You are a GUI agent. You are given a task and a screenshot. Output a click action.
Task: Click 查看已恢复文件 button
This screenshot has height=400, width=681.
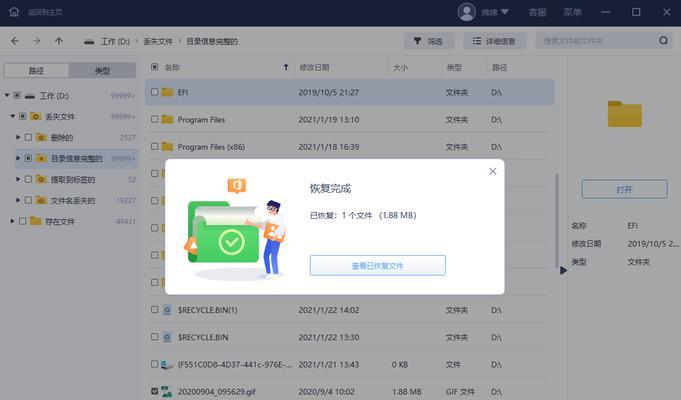tap(377, 265)
